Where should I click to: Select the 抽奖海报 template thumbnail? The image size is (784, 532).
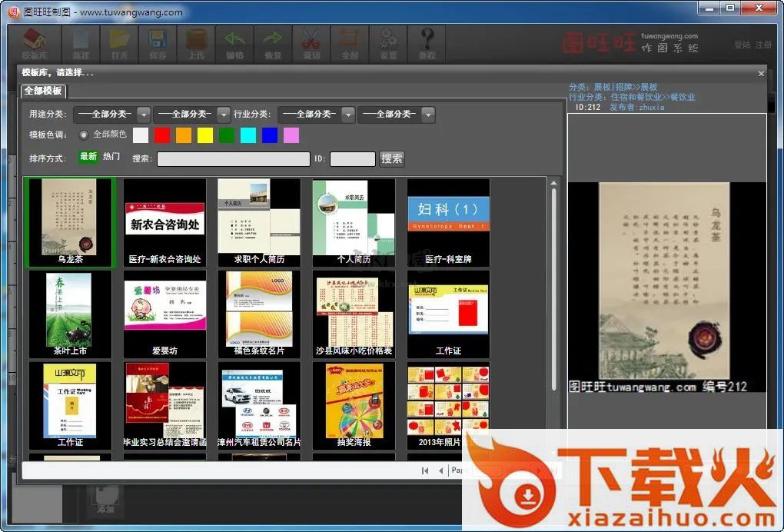coord(354,405)
